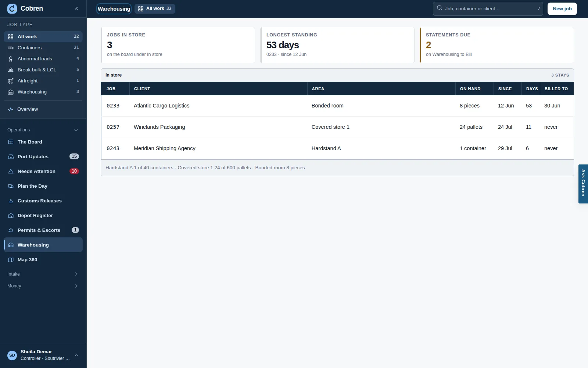Click the Overview pulse icon

[x=11, y=109]
